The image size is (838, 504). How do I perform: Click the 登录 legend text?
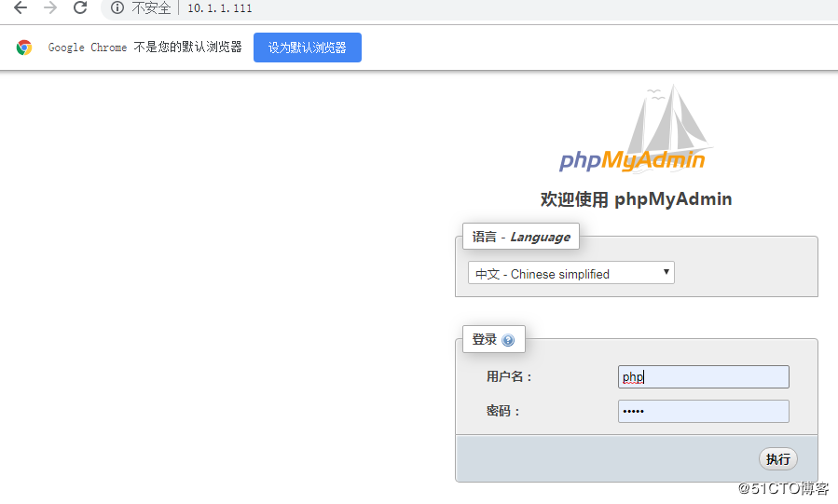point(484,339)
